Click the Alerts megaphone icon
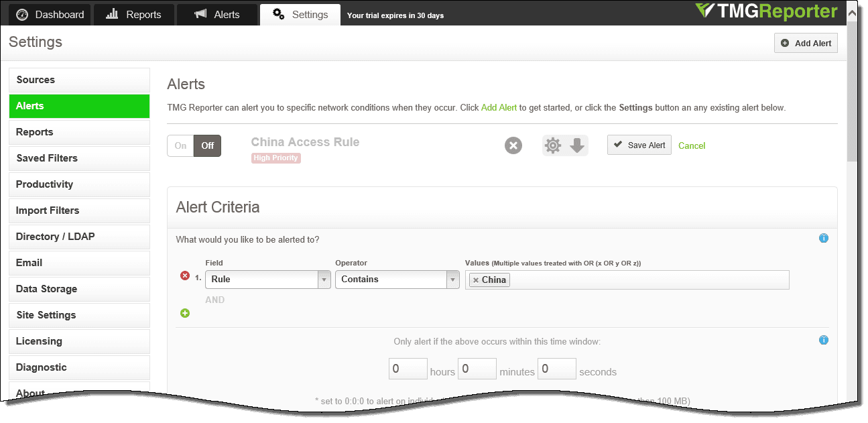 200,14
